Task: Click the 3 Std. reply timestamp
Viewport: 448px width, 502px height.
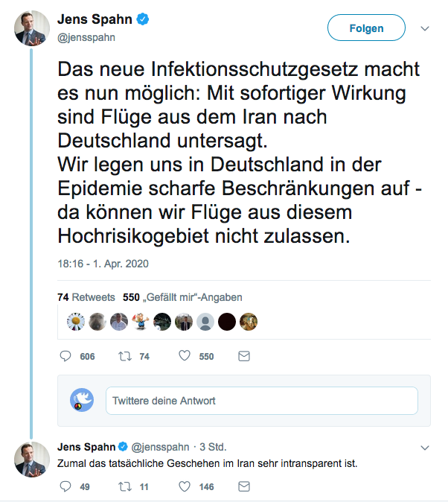Action: pyautogui.click(x=213, y=447)
